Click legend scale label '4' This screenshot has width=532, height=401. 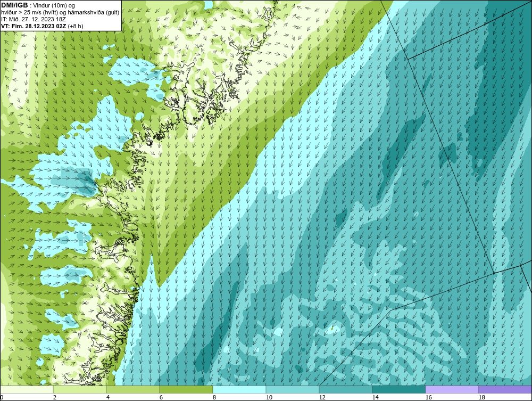coord(107,397)
